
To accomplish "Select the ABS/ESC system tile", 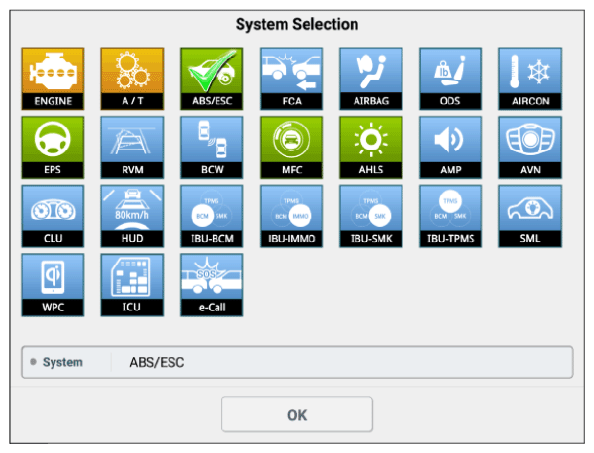I will pos(212,79).
